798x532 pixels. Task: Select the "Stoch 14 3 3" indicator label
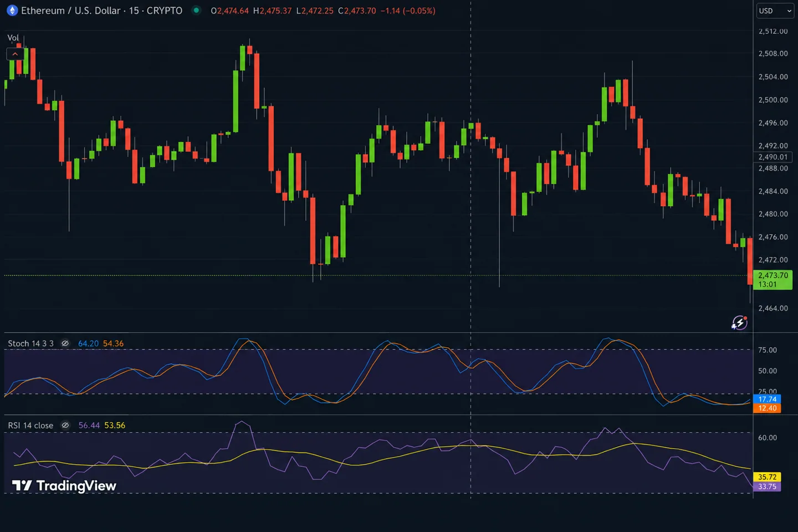tap(30, 344)
